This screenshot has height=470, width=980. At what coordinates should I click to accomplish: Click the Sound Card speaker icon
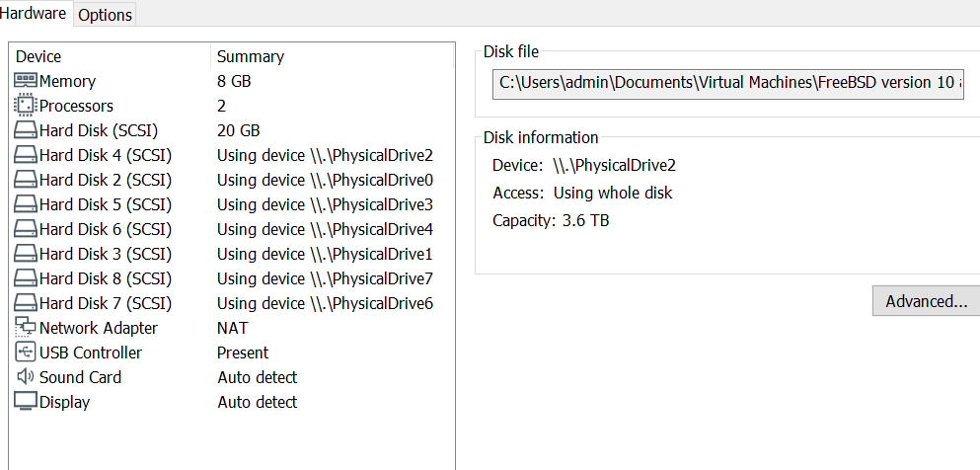(x=26, y=377)
